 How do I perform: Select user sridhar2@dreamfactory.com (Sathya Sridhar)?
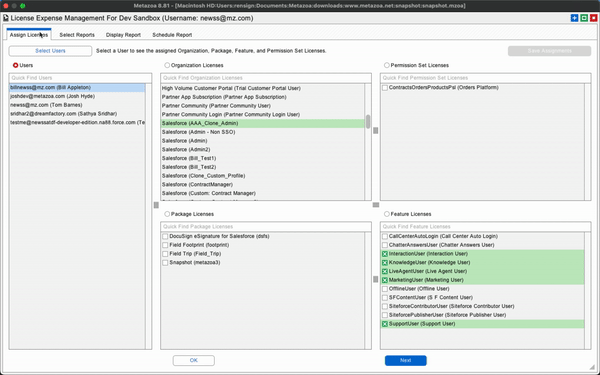point(77,114)
